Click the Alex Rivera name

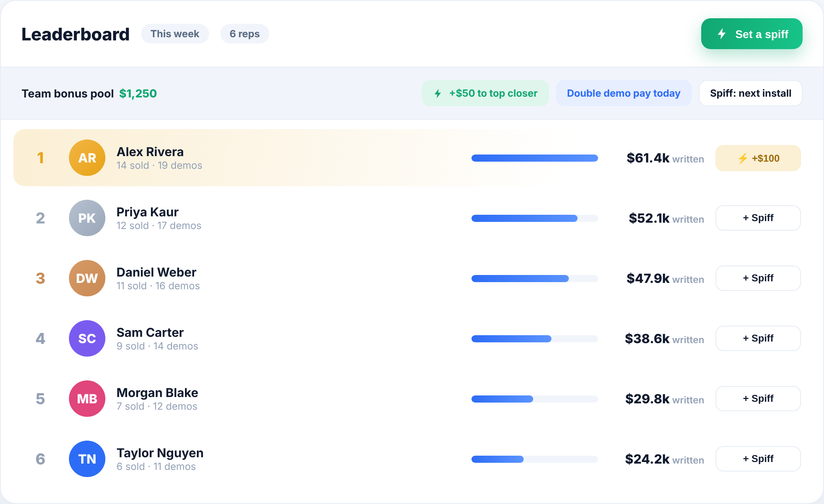pos(150,152)
